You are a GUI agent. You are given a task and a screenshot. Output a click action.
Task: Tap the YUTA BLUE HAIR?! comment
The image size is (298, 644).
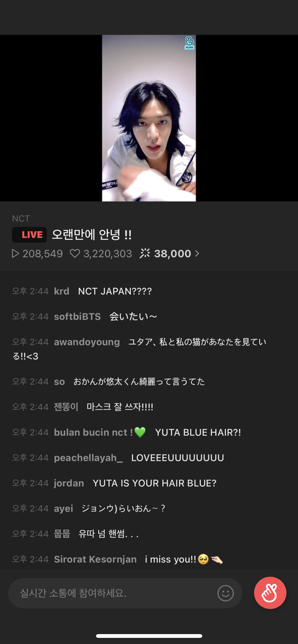click(x=198, y=433)
